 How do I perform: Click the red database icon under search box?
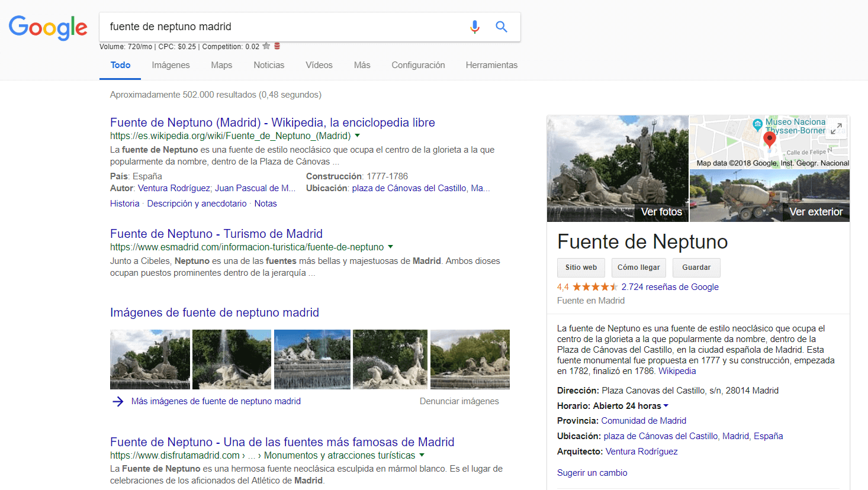coord(277,46)
